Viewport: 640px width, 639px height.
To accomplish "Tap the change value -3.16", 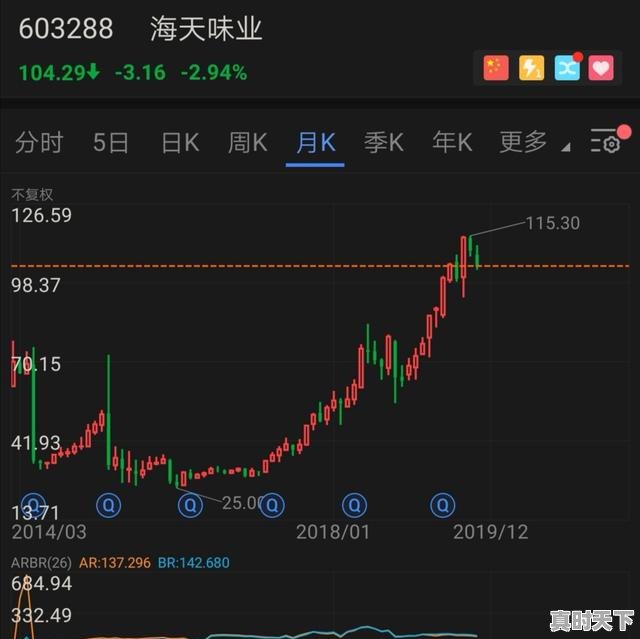I will (x=140, y=73).
